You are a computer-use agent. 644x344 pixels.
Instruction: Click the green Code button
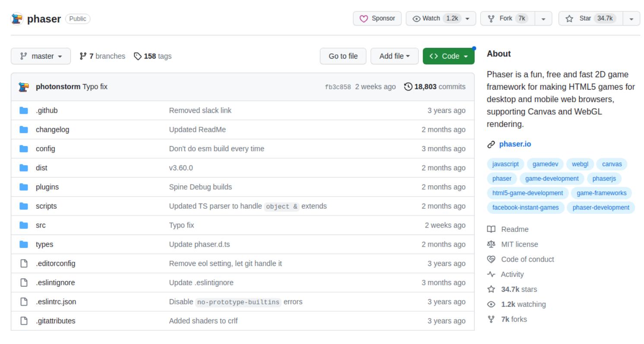[448, 56]
